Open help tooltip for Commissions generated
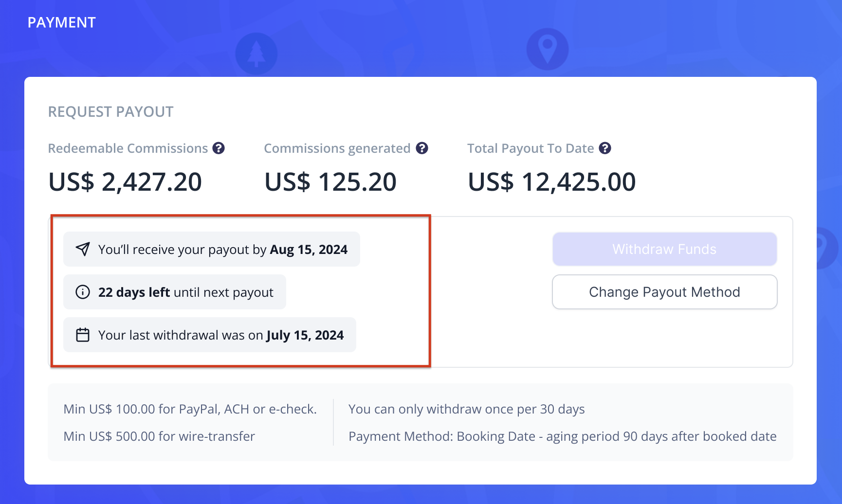 pos(422,148)
